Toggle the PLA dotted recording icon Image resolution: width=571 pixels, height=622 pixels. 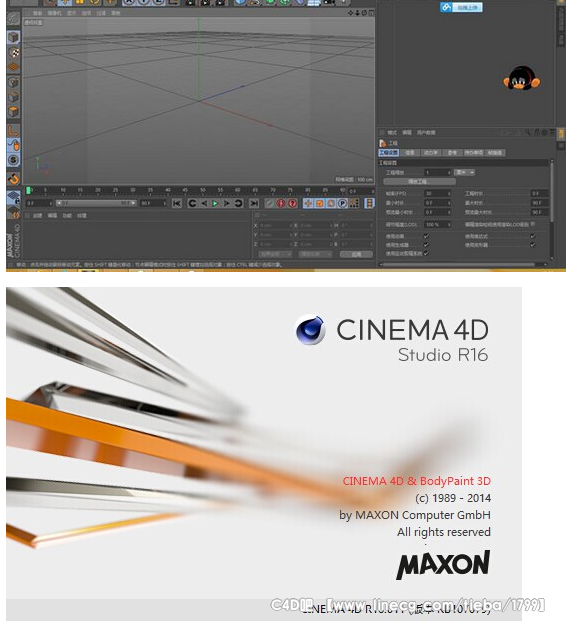point(354,203)
